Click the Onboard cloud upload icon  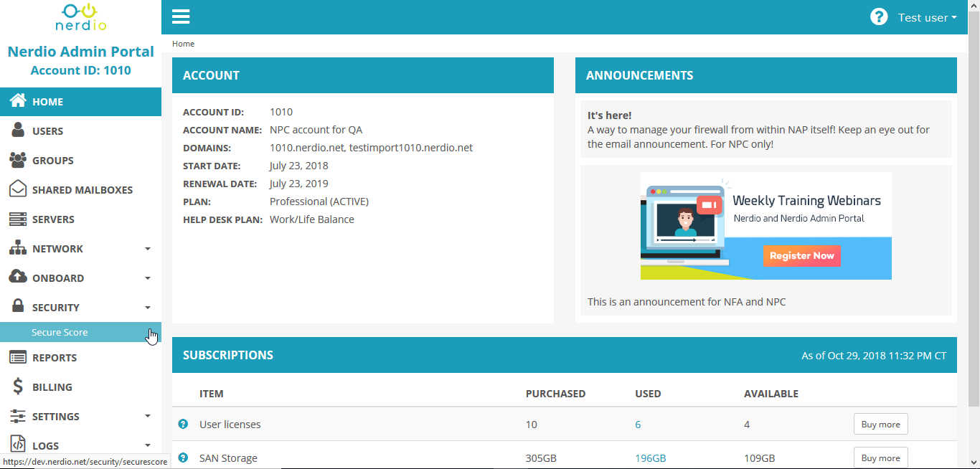pyautogui.click(x=18, y=278)
